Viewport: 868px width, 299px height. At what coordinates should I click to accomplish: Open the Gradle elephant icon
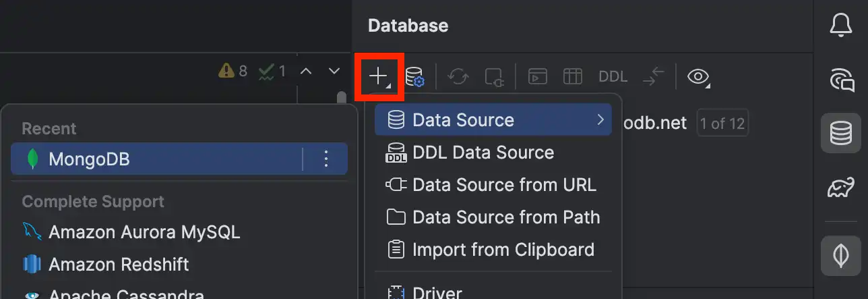tap(840, 188)
